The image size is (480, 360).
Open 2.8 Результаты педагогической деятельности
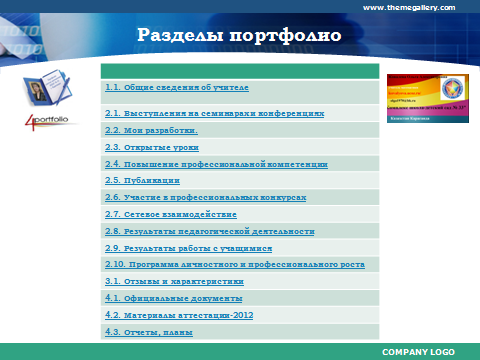(210, 231)
